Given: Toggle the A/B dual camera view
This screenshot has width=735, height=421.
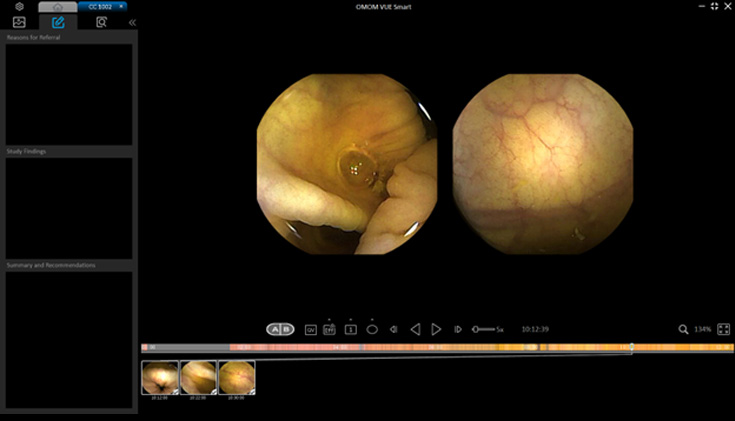Looking at the screenshot, I should 280,329.
